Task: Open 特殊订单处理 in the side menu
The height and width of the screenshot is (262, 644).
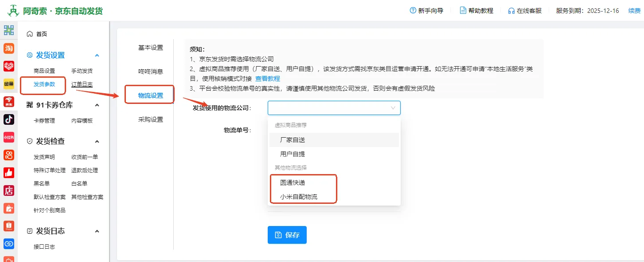Action: [x=50, y=171]
